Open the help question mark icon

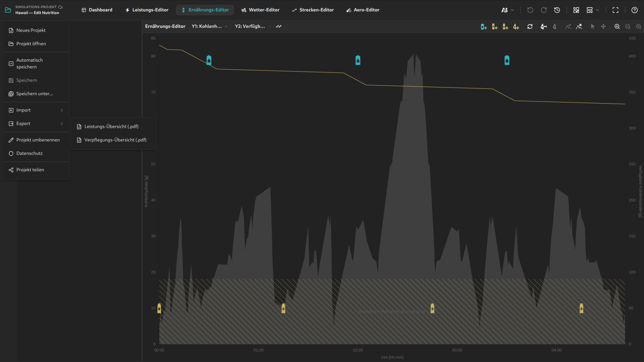point(635,10)
